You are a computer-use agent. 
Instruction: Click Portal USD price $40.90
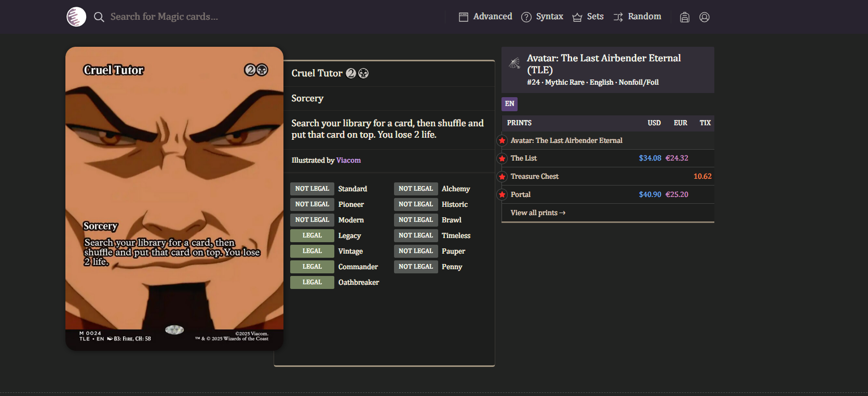tap(650, 194)
